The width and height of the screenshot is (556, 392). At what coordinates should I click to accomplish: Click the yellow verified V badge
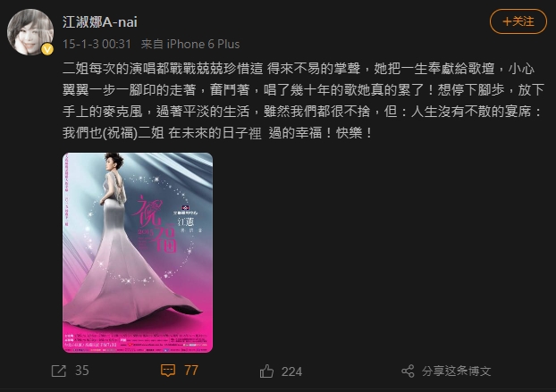point(47,49)
